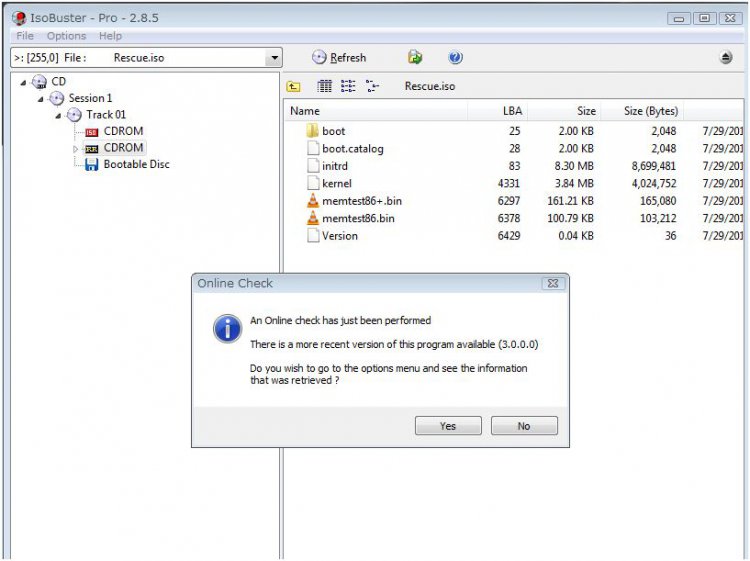The width and height of the screenshot is (750, 561).
Task: Open the drive selection dropdown arrow
Action: [x=274, y=58]
